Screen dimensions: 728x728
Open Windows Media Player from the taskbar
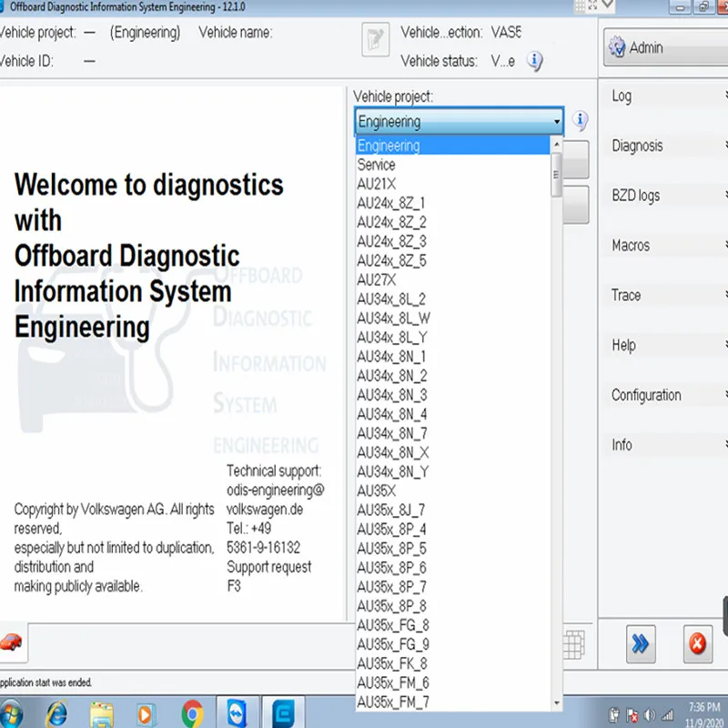(145, 715)
